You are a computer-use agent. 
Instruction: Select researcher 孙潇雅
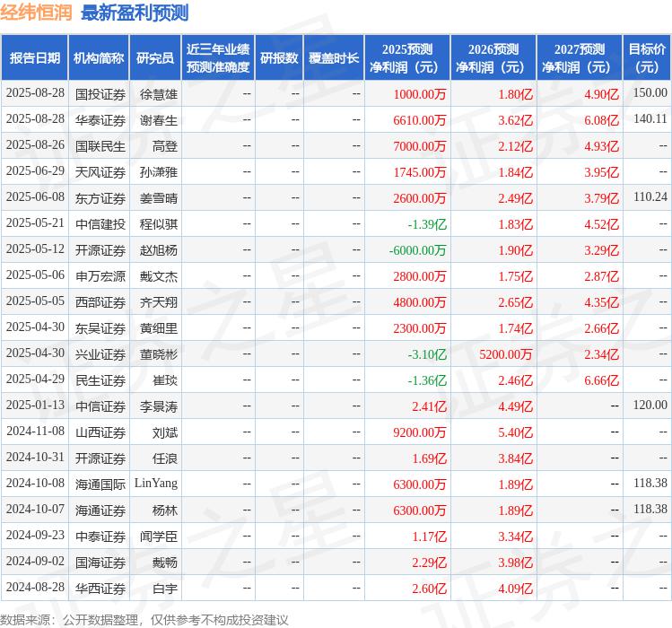pyautogui.click(x=159, y=172)
